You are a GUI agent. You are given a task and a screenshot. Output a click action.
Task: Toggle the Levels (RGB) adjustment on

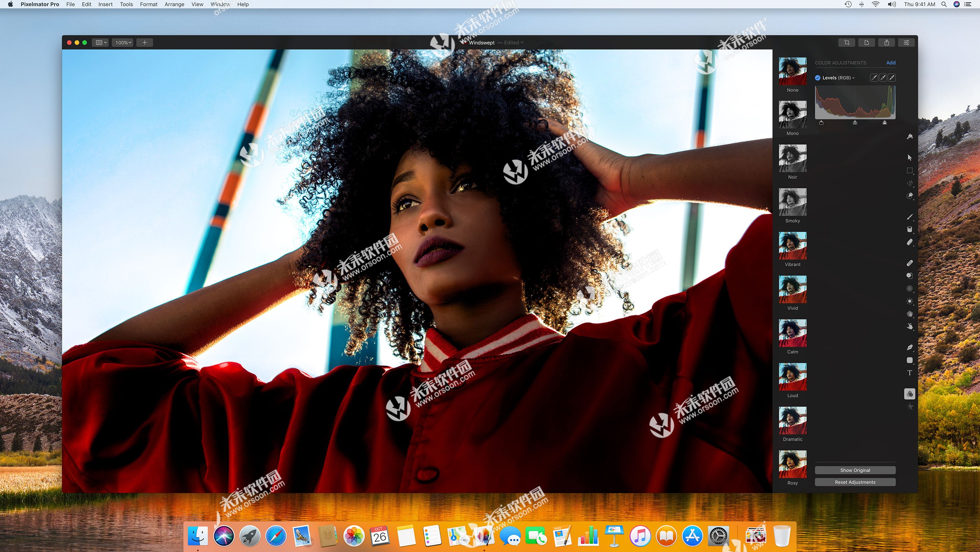click(817, 77)
